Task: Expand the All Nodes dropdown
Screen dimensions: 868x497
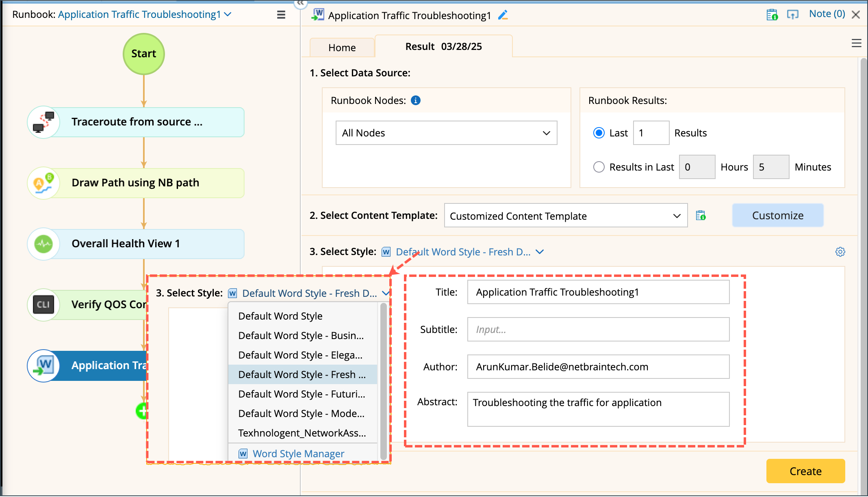Action: click(446, 133)
